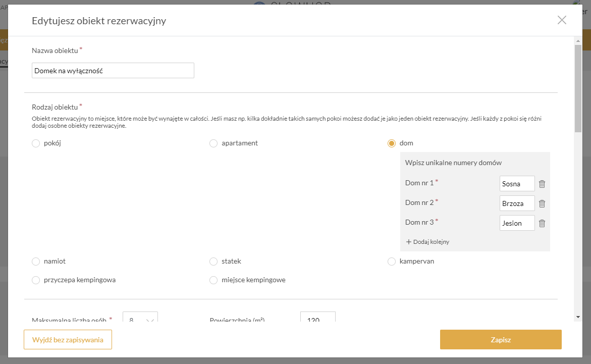
Task: Click the Nazwa obiektu text field
Action: 113,71
